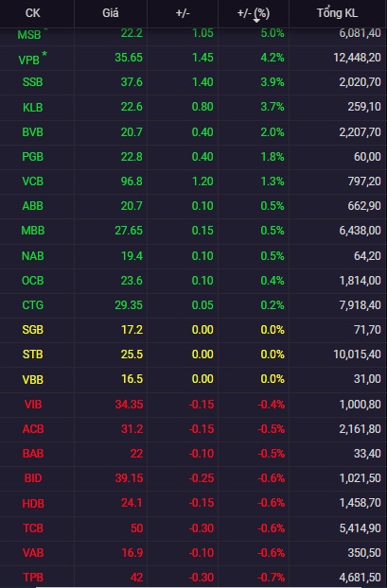The height and width of the screenshot is (588, 387).
Task: Click the CK column header
Action: pos(33,13)
